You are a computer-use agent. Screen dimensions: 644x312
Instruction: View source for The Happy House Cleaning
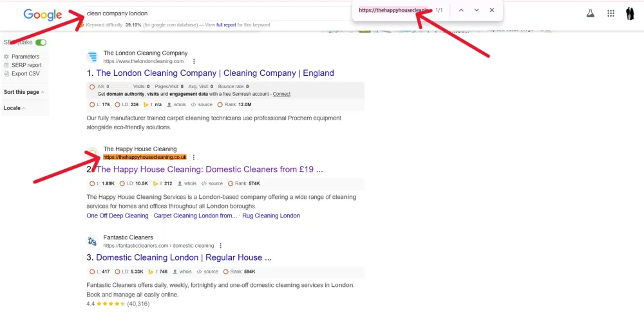[x=212, y=183]
